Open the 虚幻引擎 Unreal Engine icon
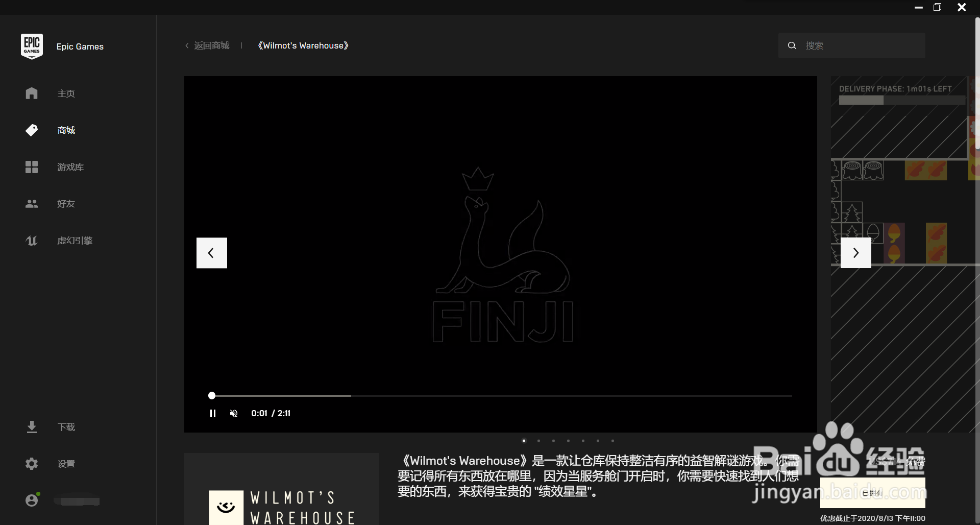Viewport: 980px width, 525px height. point(32,241)
